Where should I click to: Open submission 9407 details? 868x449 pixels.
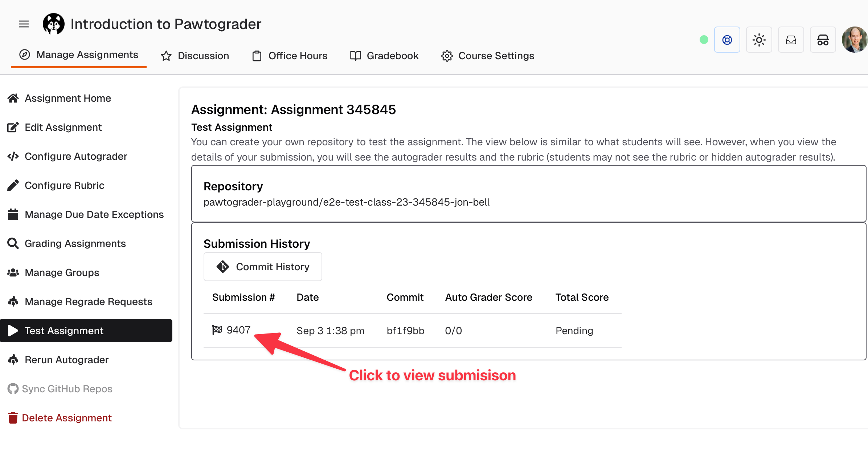(238, 330)
